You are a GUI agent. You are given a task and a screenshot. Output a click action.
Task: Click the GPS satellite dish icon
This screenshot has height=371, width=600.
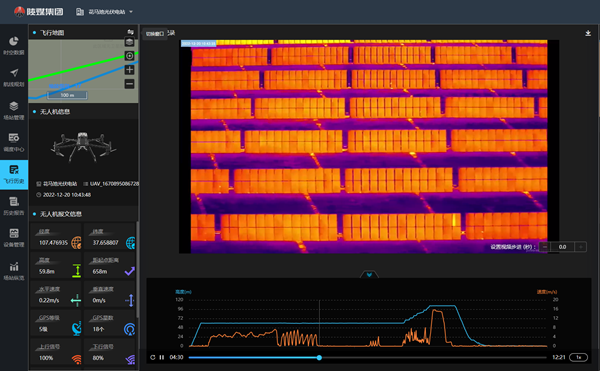pyautogui.click(x=77, y=329)
